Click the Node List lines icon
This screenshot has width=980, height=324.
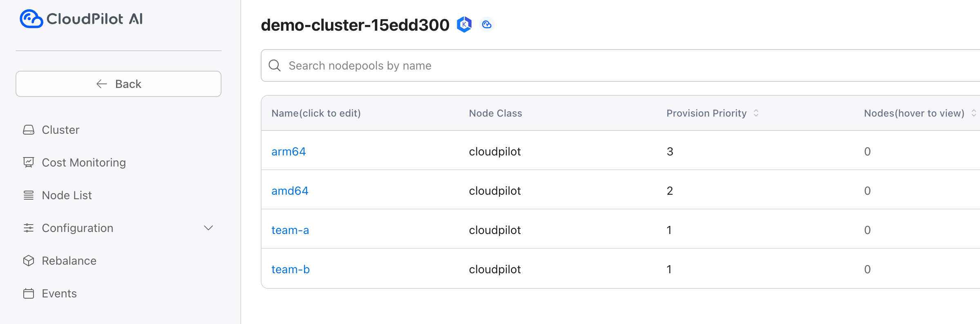pos(29,195)
